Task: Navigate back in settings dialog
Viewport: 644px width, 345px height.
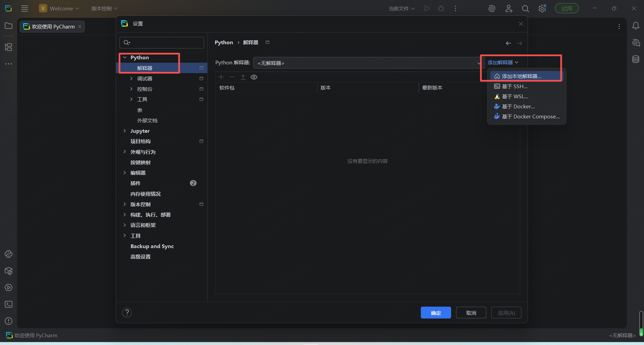Action: pos(508,43)
